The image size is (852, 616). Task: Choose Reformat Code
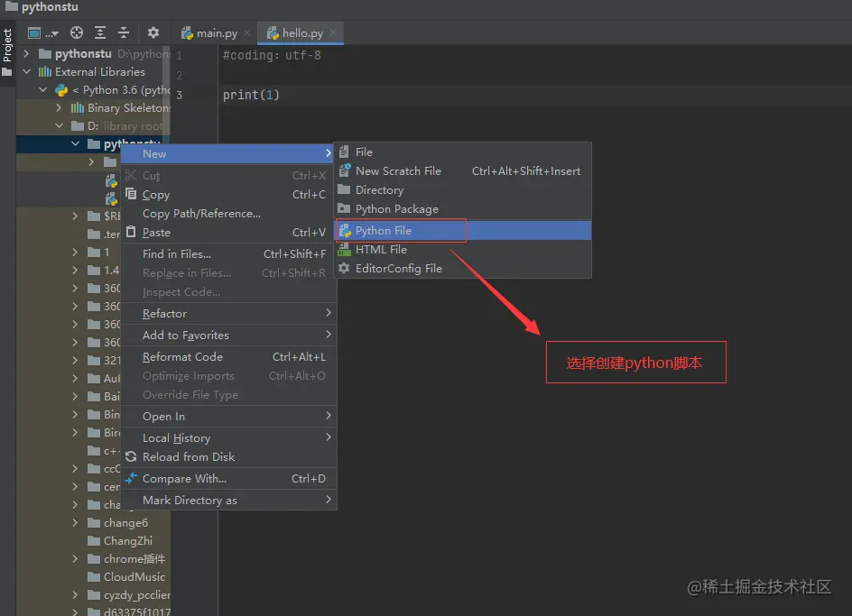(x=228, y=357)
